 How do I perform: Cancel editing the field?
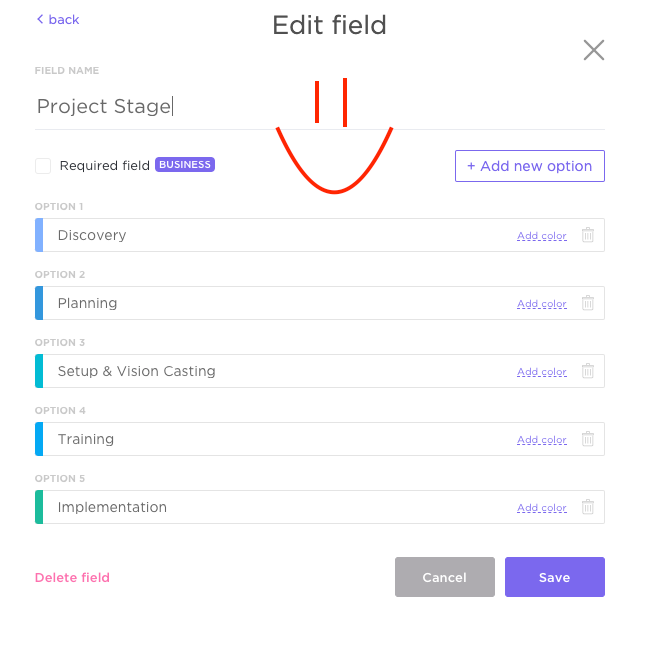pos(445,577)
